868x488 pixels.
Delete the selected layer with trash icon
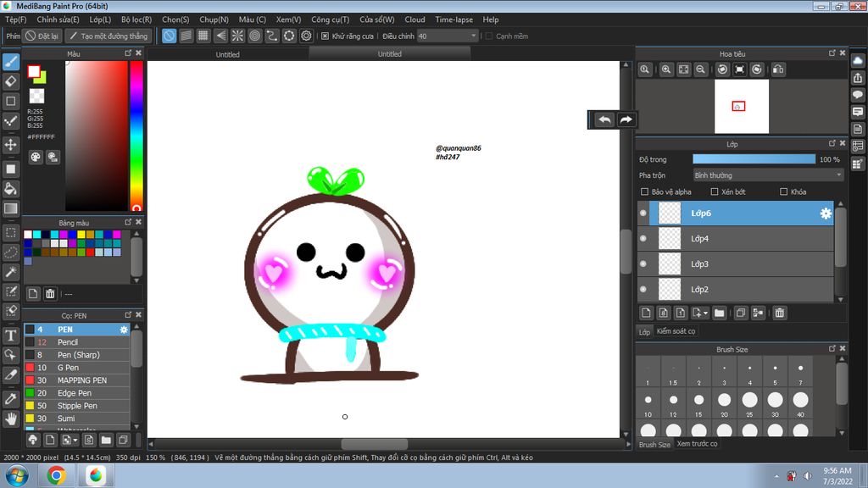(780, 313)
